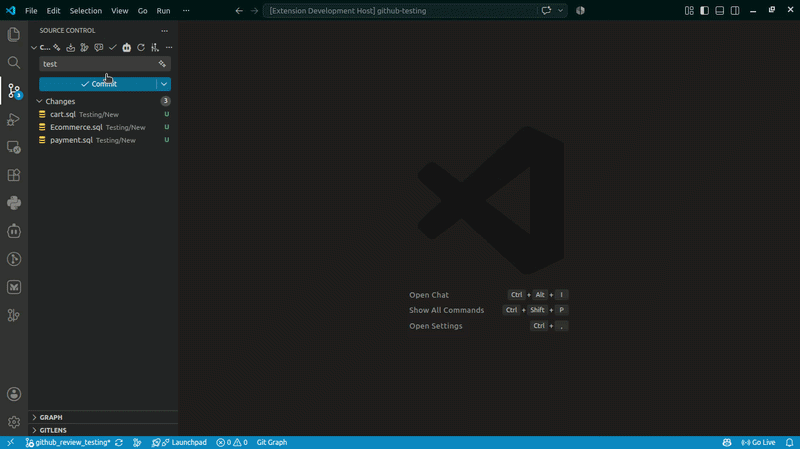
Task: Select Ecommerce.sql in Changes list
Action: (x=105, y=127)
